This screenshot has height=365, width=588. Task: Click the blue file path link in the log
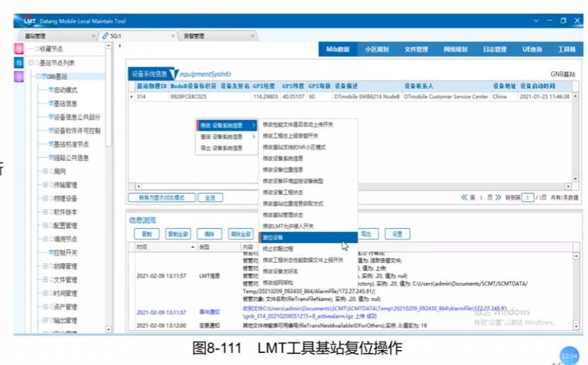[x=375, y=312]
